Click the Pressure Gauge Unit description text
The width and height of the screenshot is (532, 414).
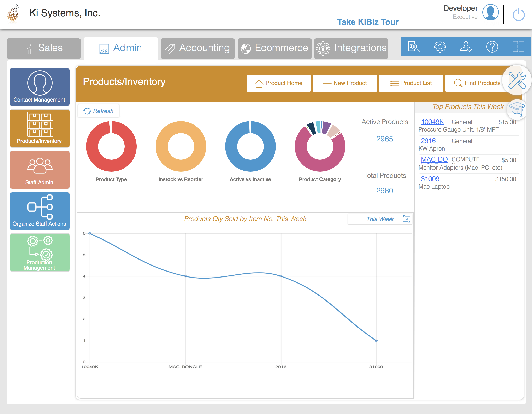(459, 130)
